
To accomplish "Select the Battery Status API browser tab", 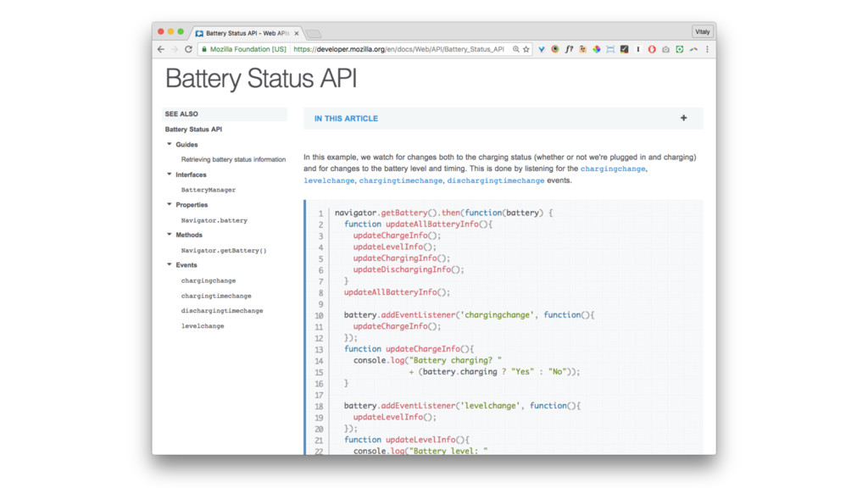I will coord(247,33).
